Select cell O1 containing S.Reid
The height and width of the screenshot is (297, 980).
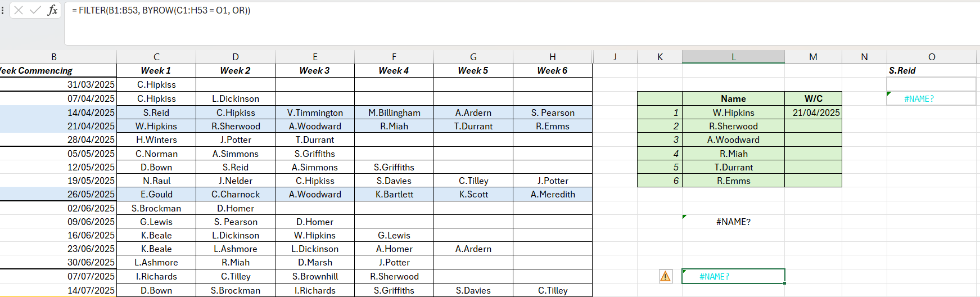(x=931, y=70)
